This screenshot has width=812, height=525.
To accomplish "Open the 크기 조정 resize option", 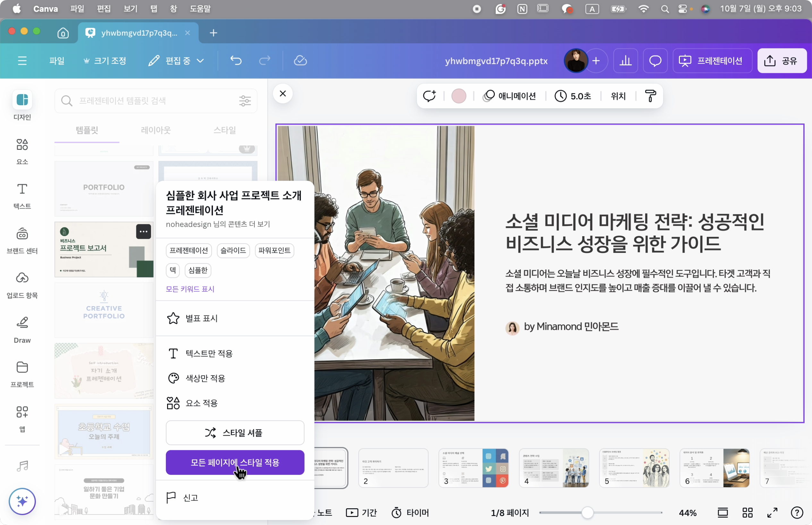I will [x=105, y=61].
